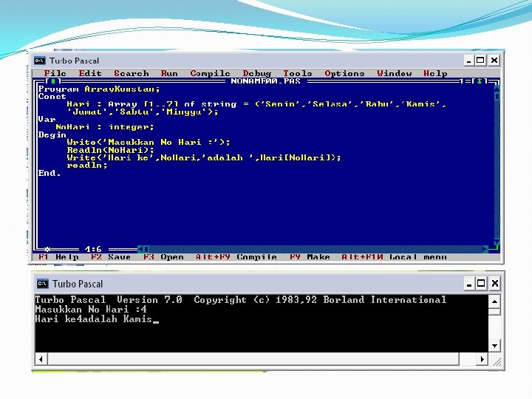Click the 'NoHari : integer;' line
This screenshot has width=532, height=399.
coord(104,127)
